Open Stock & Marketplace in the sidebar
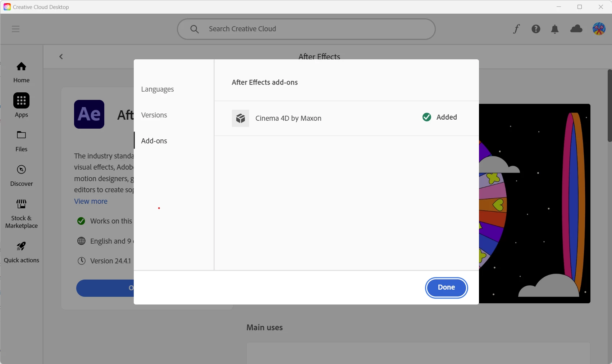Screen dimensions: 612x364 pos(21,213)
